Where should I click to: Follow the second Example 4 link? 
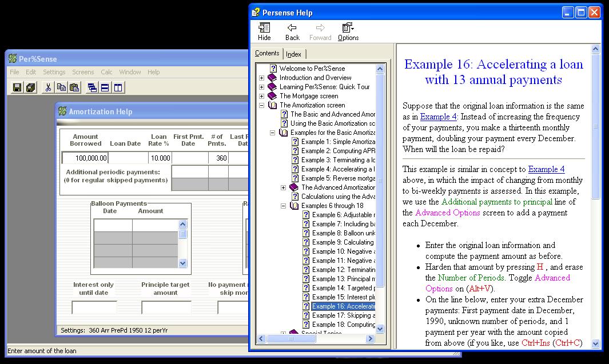click(x=546, y=169)
